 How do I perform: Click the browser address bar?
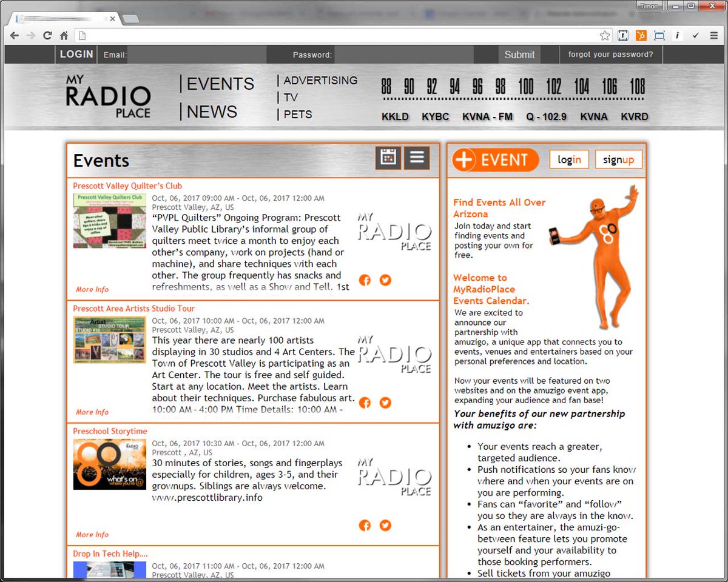pyautogui.click(x=343, y=36)
